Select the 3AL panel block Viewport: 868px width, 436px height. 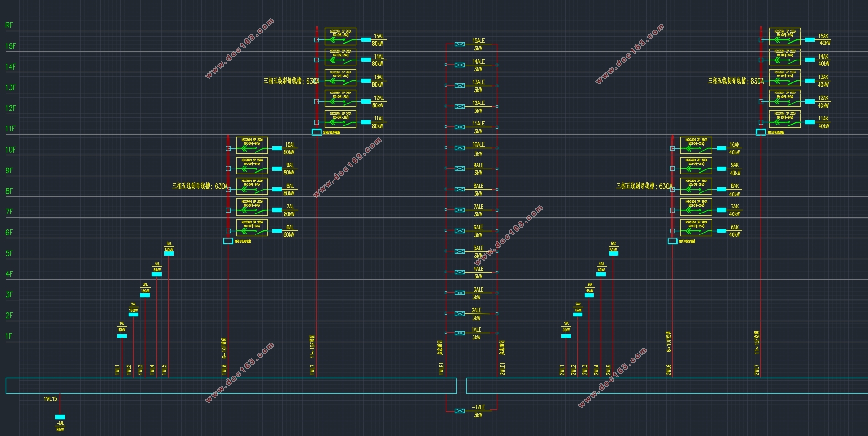(x=145, y=295)
